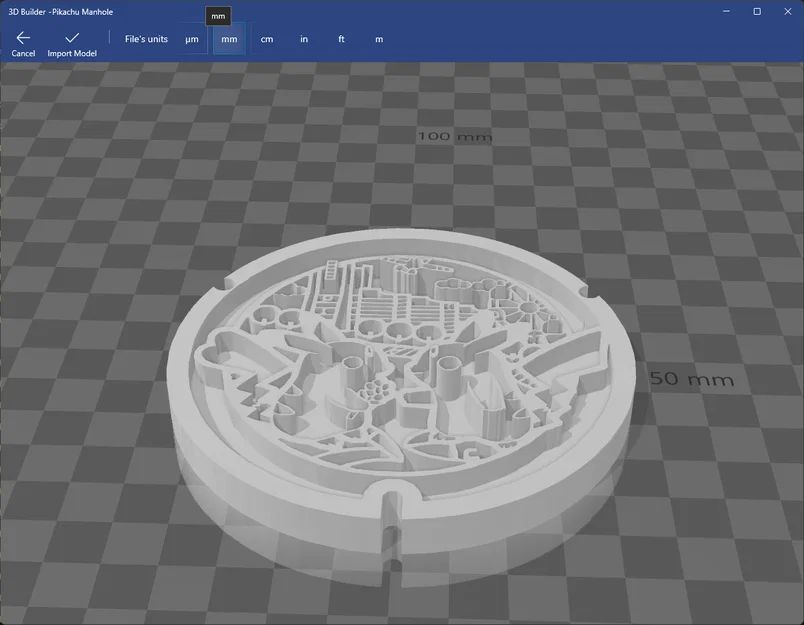Image resolution: width=804 pixels, height=625 pixels.
Task: Select cm as the file's units
Action: [267, 39]
